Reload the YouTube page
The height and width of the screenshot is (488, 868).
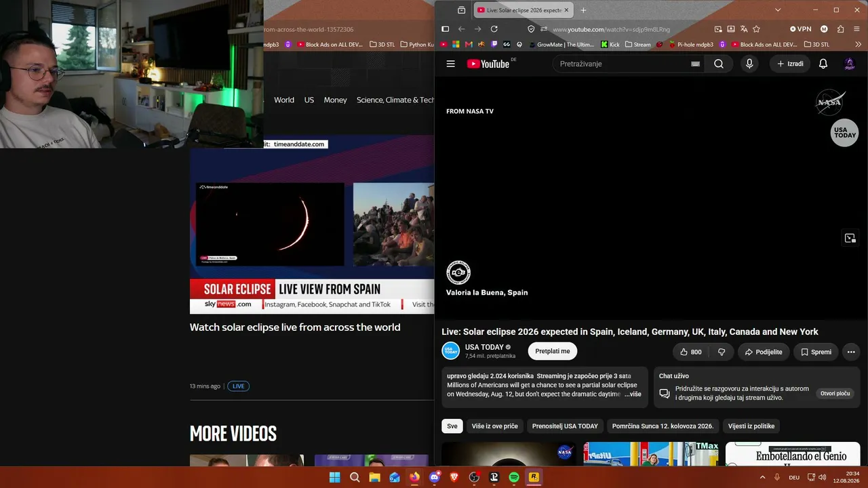click(x=494, y=29)
